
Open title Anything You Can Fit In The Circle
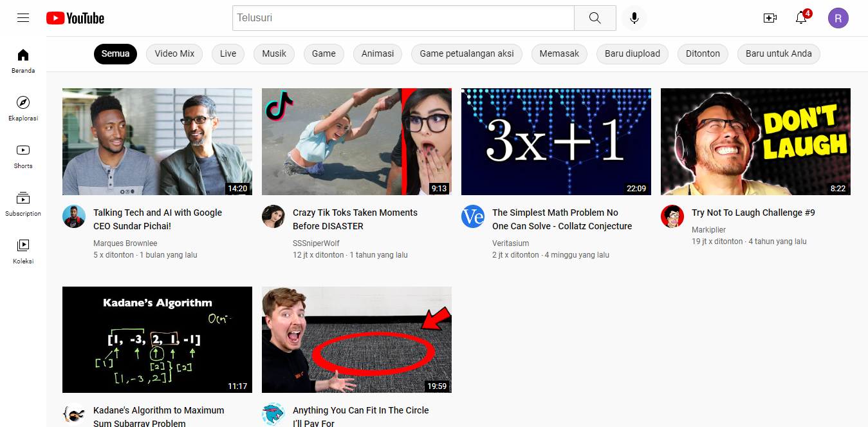[x=360, y=417]
